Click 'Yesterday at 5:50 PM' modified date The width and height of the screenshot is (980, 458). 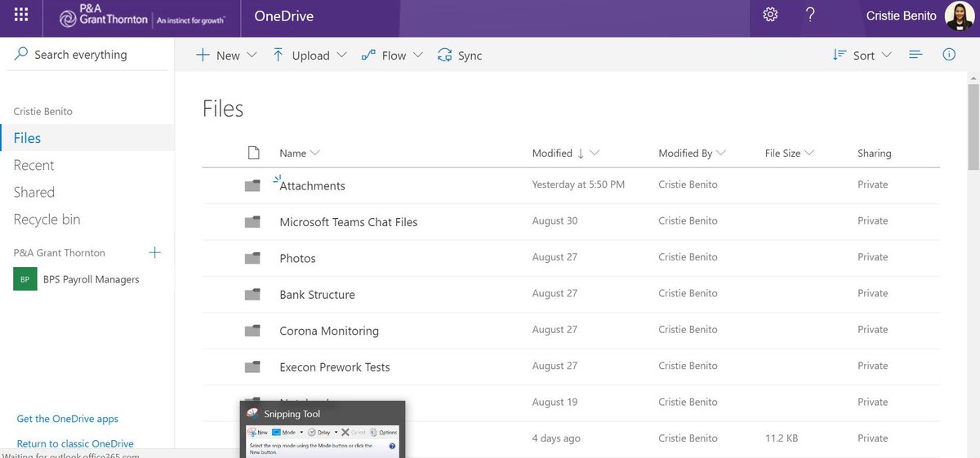pos(578,185)
